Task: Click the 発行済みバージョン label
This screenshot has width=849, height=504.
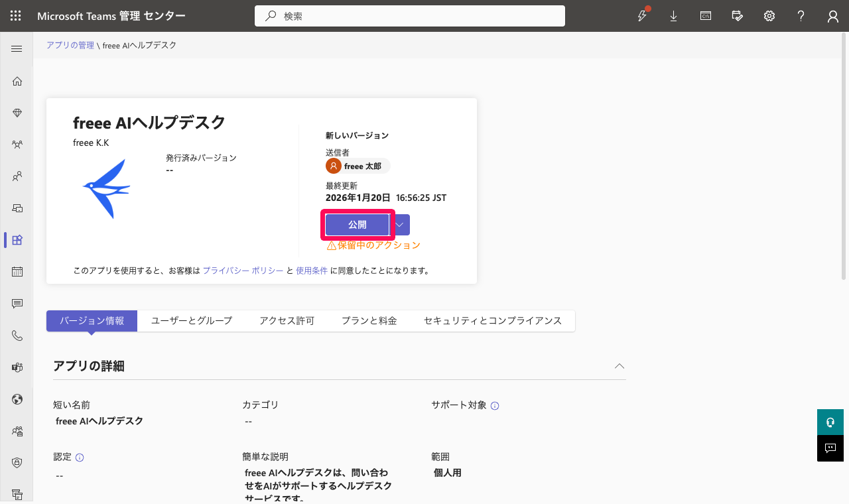Action: [x=201, y=158]
